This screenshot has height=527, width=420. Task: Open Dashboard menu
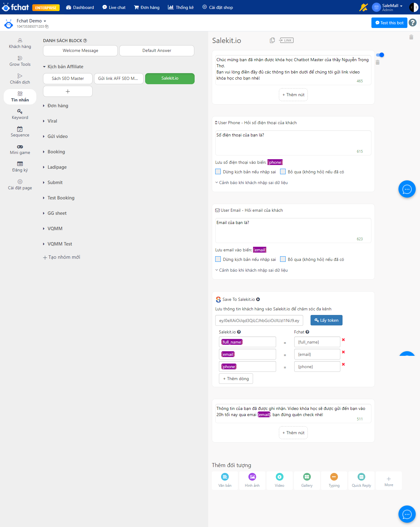(x=80, y=7)
